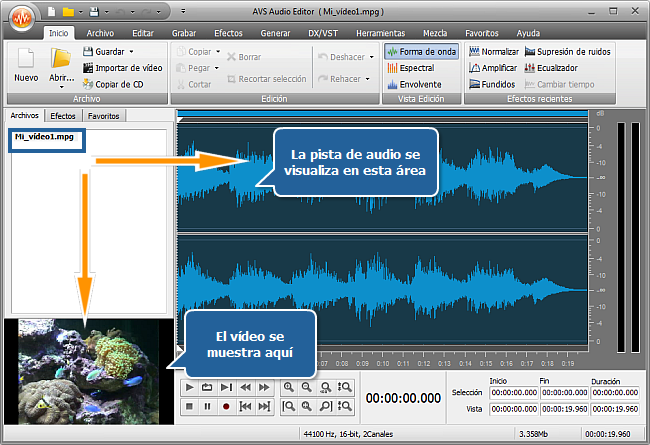
Task: Toggle the red Record button
Action: click(x=226, y=406)
